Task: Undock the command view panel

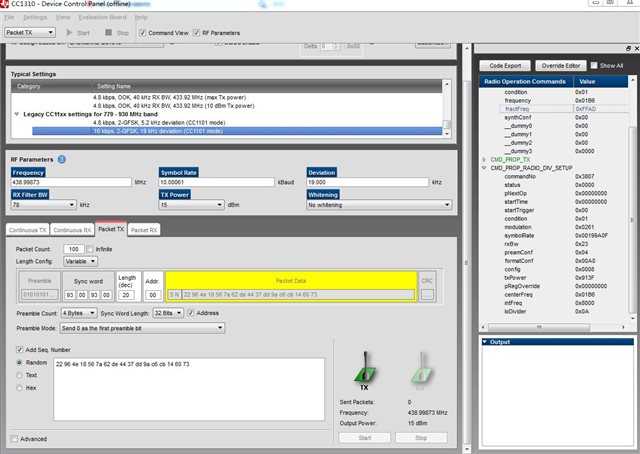Action: [629, 49]
